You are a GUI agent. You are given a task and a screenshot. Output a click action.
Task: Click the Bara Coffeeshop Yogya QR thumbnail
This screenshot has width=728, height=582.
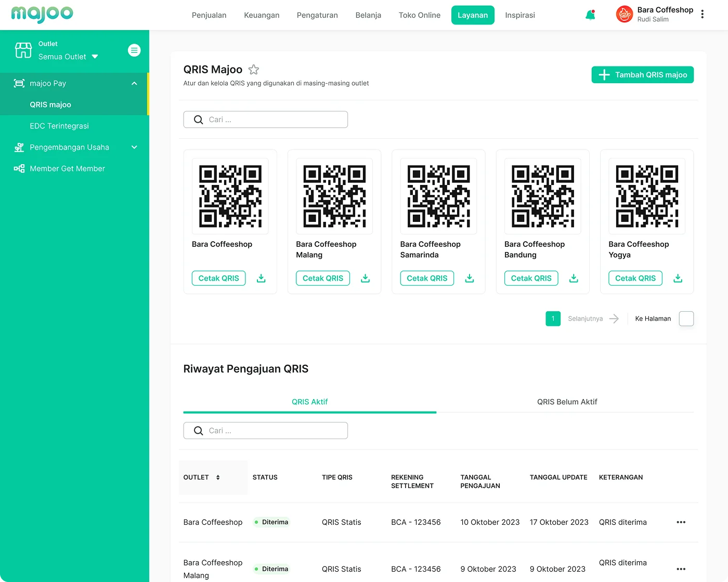pyautogui.click(x=647, y=196)
